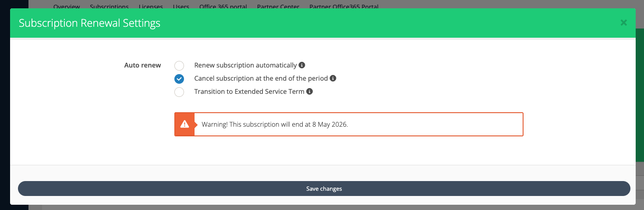Select the Cancel subscription at period end radio

point(179,79)
